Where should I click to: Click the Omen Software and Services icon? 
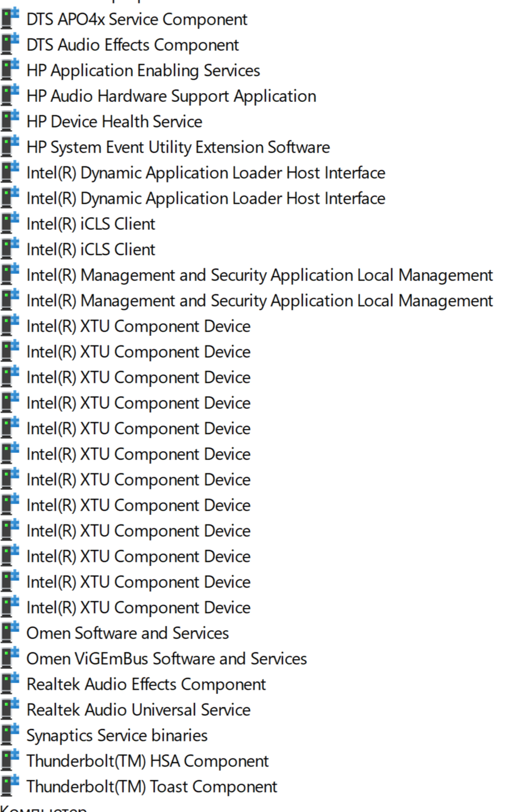pyautogui.click(x=9, y=632)
